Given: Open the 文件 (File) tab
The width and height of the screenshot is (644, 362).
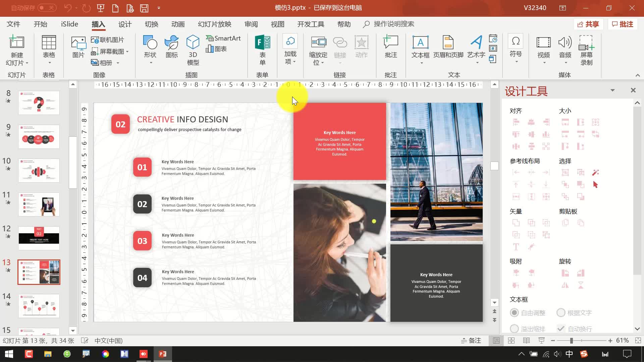Looking at the screenshot, I should click(x=13, y=24).
